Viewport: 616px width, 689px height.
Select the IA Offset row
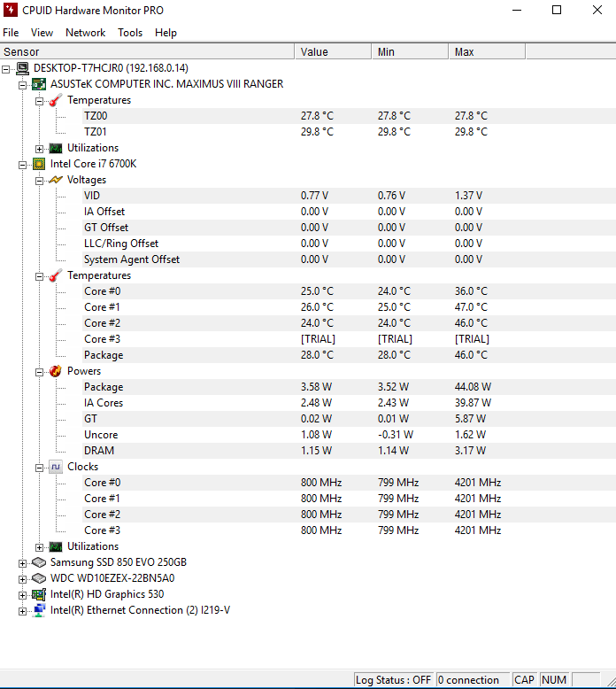click(x=349, y=212)
